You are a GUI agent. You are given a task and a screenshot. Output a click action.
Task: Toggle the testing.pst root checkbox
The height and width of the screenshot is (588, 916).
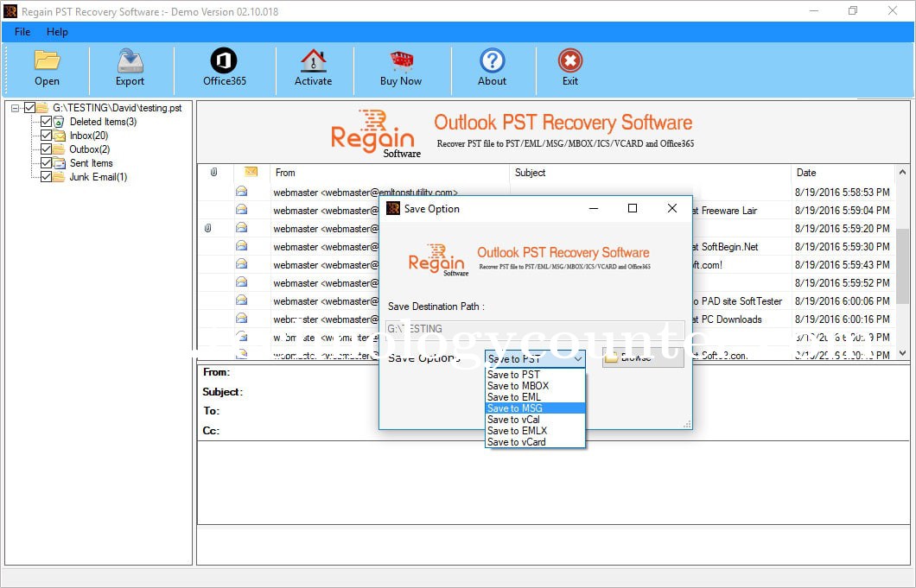(x=29, y=107)
